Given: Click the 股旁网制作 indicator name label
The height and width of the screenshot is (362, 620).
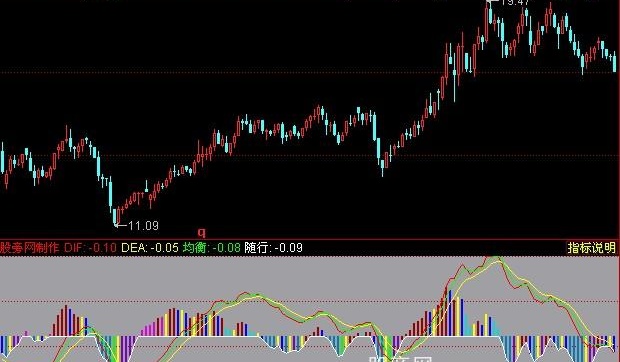Looking at the screenshot, I should [30, 248].
